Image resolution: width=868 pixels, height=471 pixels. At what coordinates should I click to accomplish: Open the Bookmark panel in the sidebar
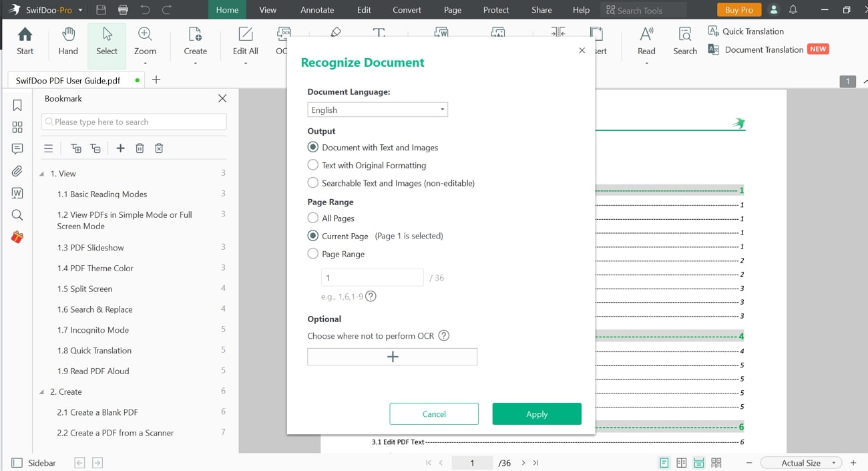pyautogui.click(x=17, y=105)
